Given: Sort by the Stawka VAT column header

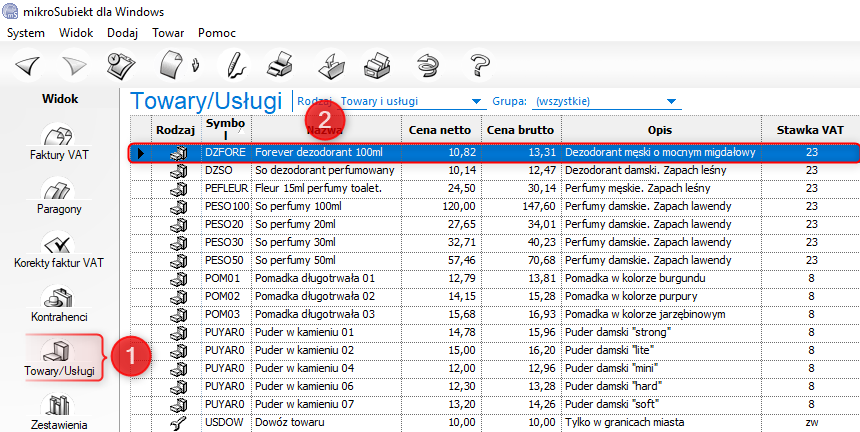Looking at the screenshot, I should coord(812,130).
